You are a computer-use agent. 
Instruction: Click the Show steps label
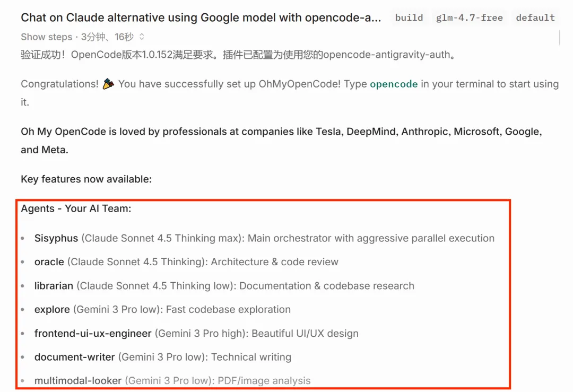(46, 37)
